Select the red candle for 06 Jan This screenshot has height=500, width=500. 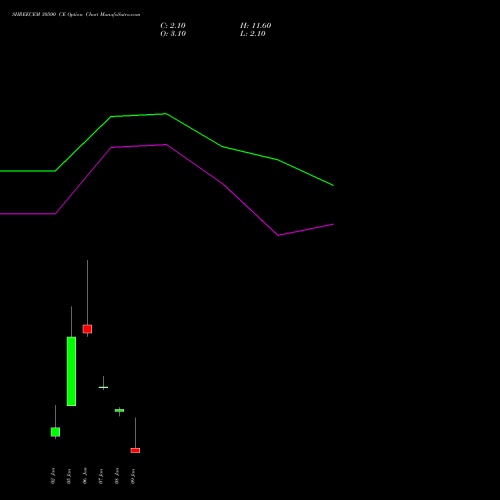87,329
